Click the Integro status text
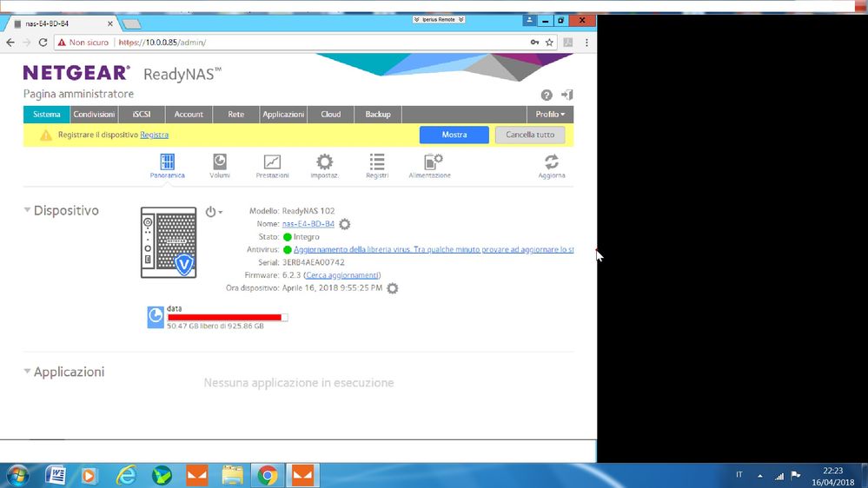The width and height of the screenshot is (868, 488). pyautogui.click(x=306, y=237)
